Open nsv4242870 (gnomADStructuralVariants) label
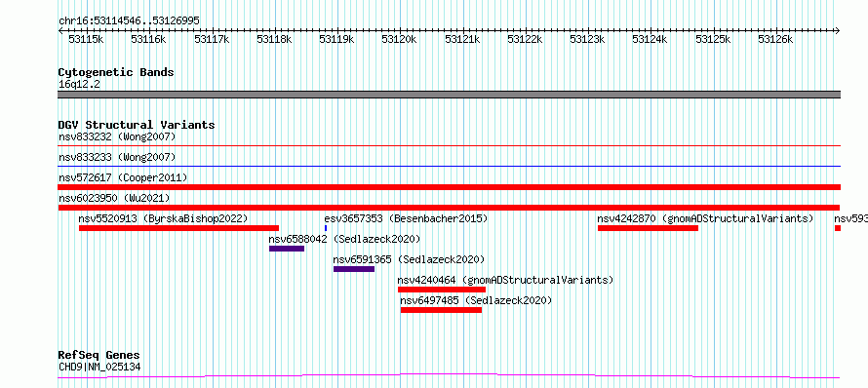The image size is (868, 388). 705,218
